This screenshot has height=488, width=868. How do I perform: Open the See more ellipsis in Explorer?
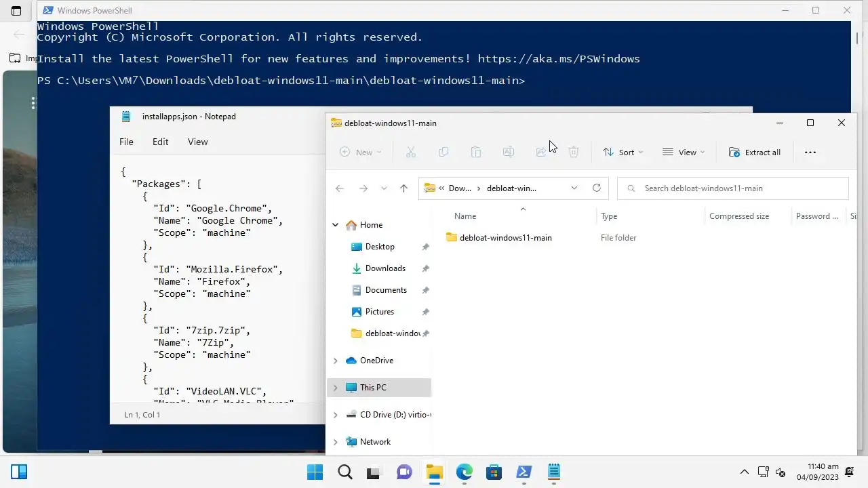[810, 152]
